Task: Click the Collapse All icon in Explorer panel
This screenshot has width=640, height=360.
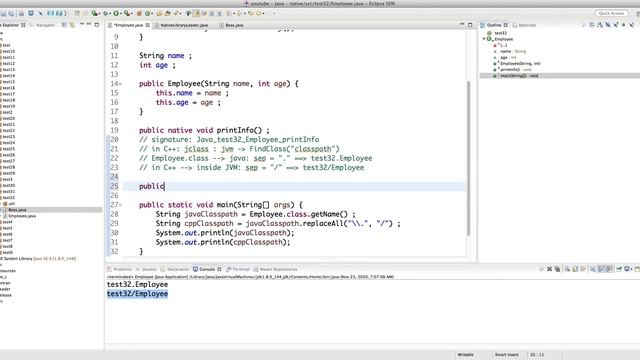Action: tap(64, 25)
